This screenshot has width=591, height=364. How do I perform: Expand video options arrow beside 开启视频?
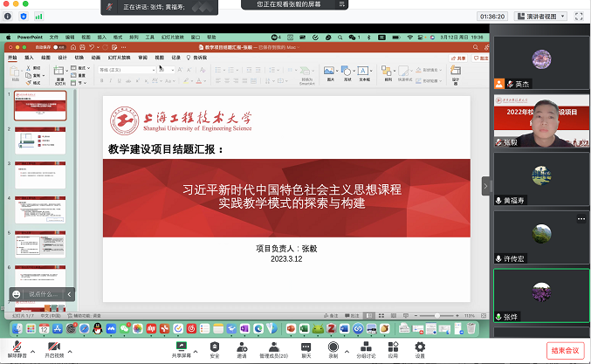pyautogui.click(x=70, y=347)
